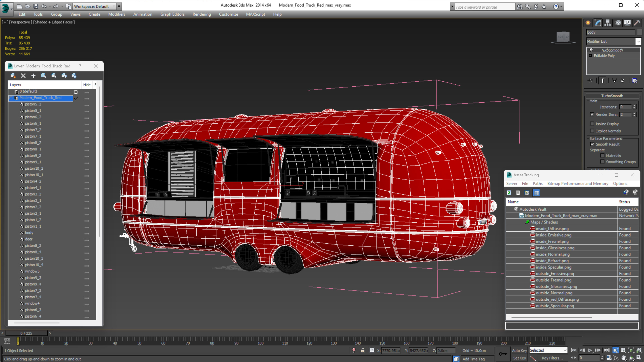Image resolution: width=644 pixels, height=362 pixels.
Task: Expand the Editable Poly plus in stack
Action: pyautogui.click(x=590, y=55)
